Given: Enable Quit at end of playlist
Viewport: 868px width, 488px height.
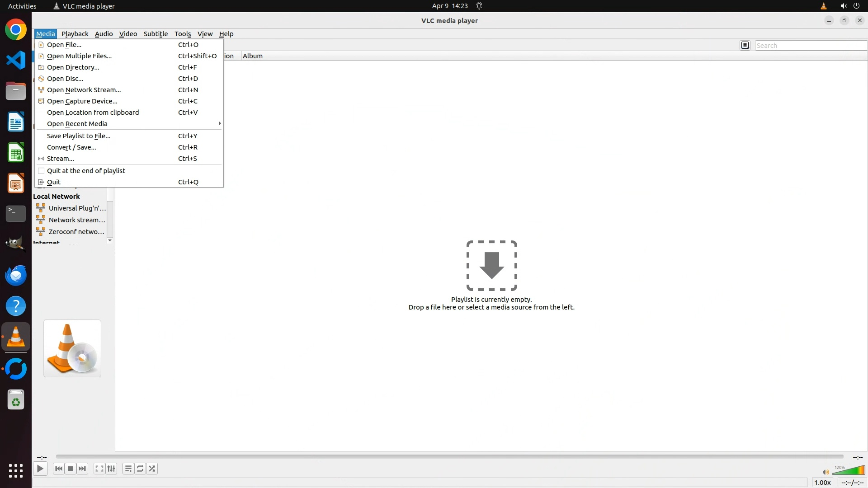Looking at the screenshot, I should tap(86, 171).
